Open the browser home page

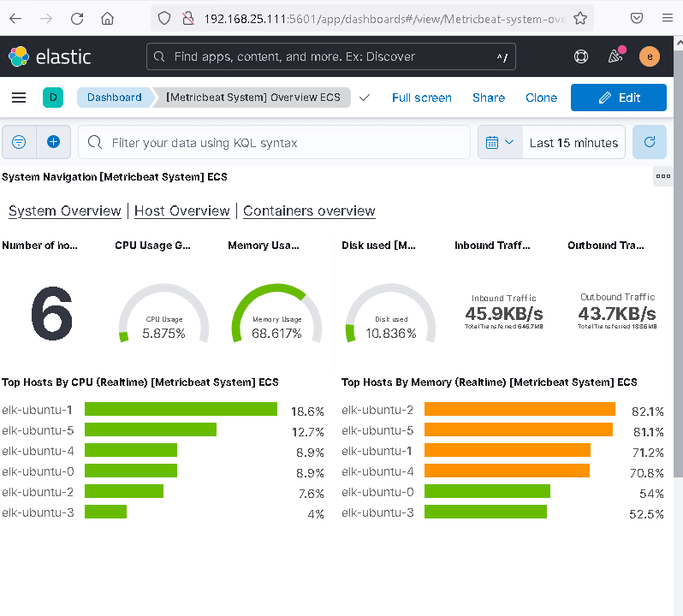(x=107, y=19)
